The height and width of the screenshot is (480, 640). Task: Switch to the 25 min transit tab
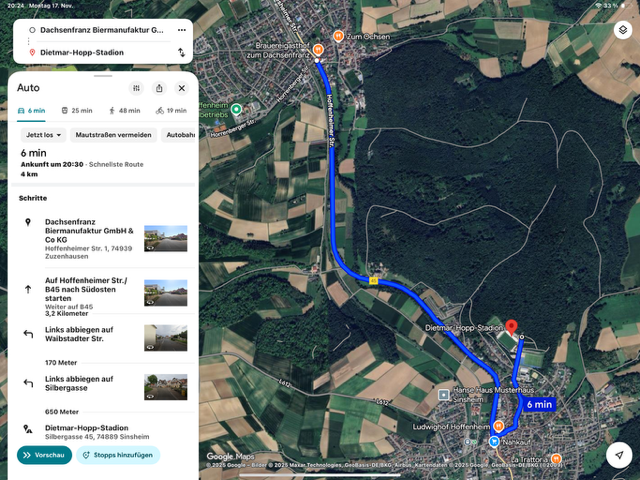pos(77,111)
